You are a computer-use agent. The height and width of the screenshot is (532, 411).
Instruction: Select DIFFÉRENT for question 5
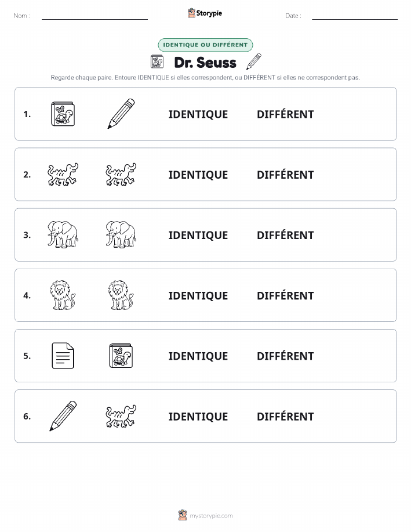285,356
